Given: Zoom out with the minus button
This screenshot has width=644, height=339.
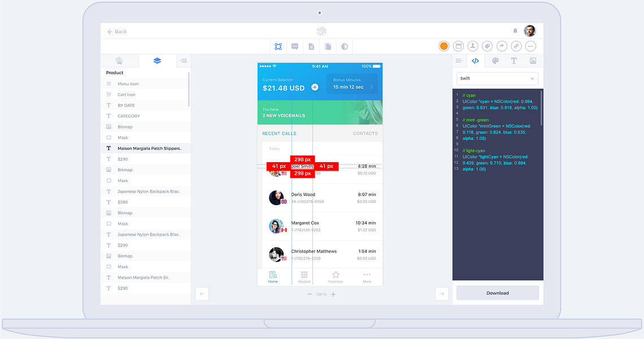Looking at the screenshot, I should pos(310,294).
